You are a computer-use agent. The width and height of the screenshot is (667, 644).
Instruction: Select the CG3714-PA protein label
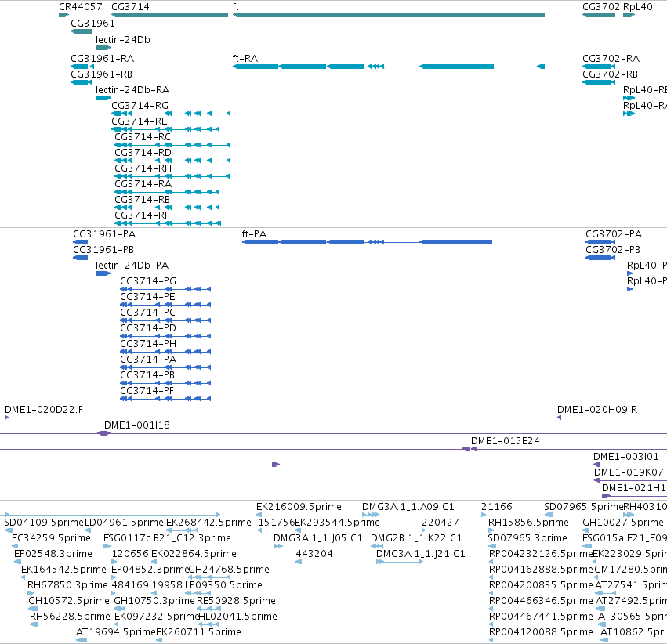point(148,360)
